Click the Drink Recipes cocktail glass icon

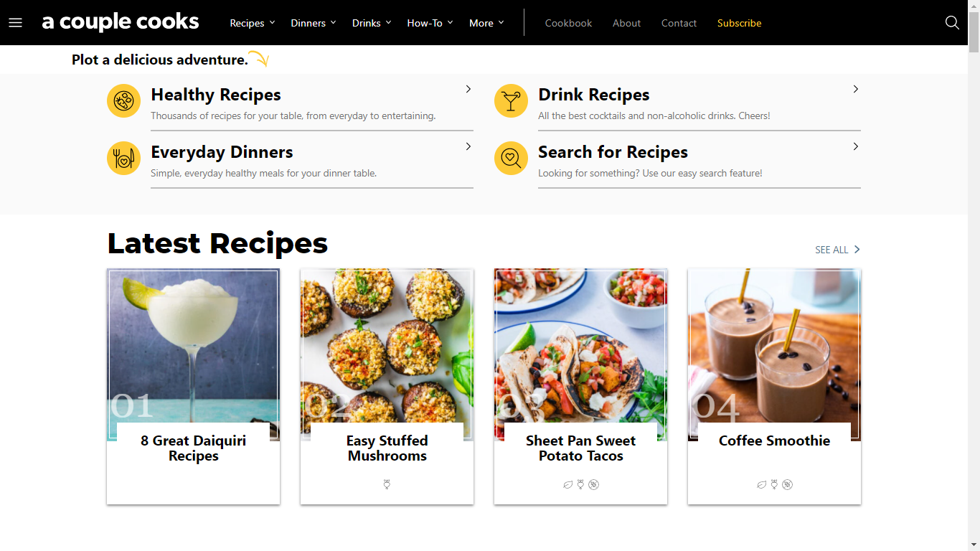click(x=511, y=100)
